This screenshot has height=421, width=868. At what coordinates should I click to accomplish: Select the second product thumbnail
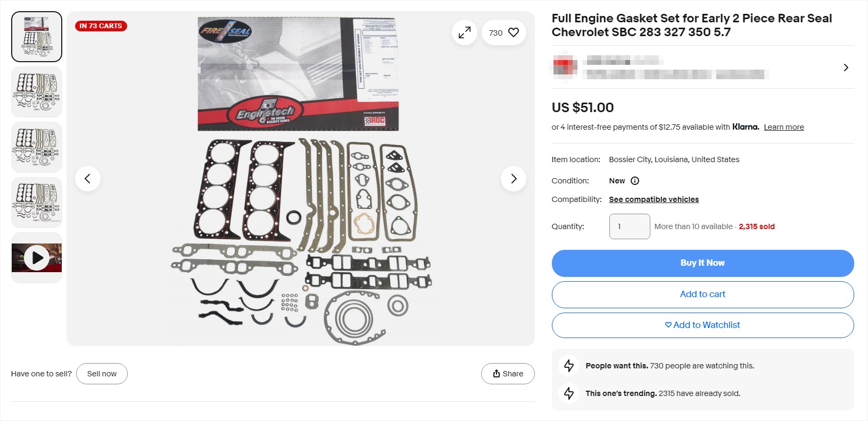[36, 91]
